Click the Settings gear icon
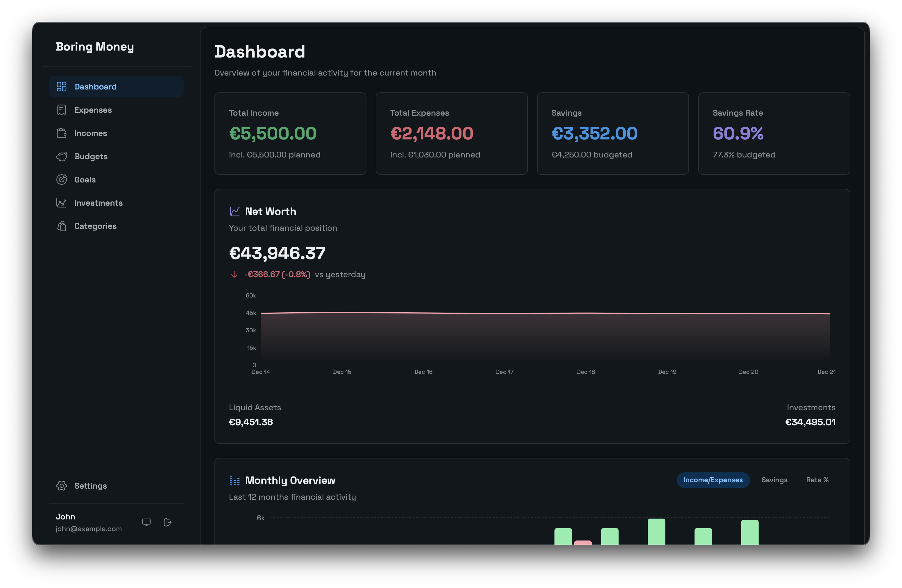Viewport: 902px width, 588px height. (61, 486)
